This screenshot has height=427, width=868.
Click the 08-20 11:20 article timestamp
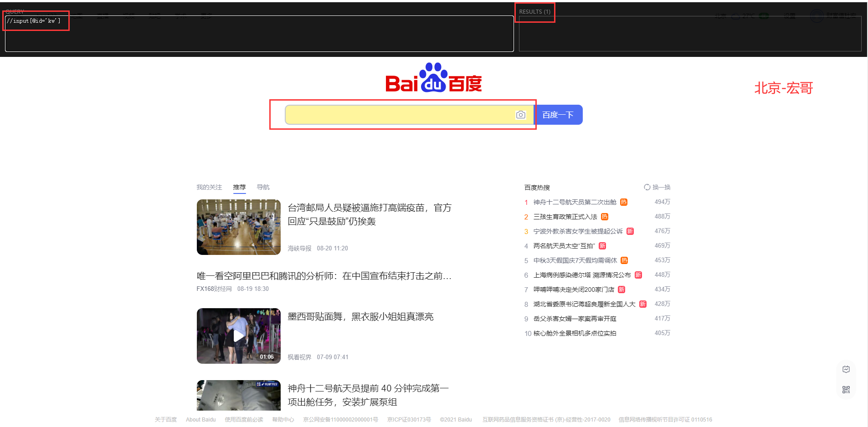(332, 248)
